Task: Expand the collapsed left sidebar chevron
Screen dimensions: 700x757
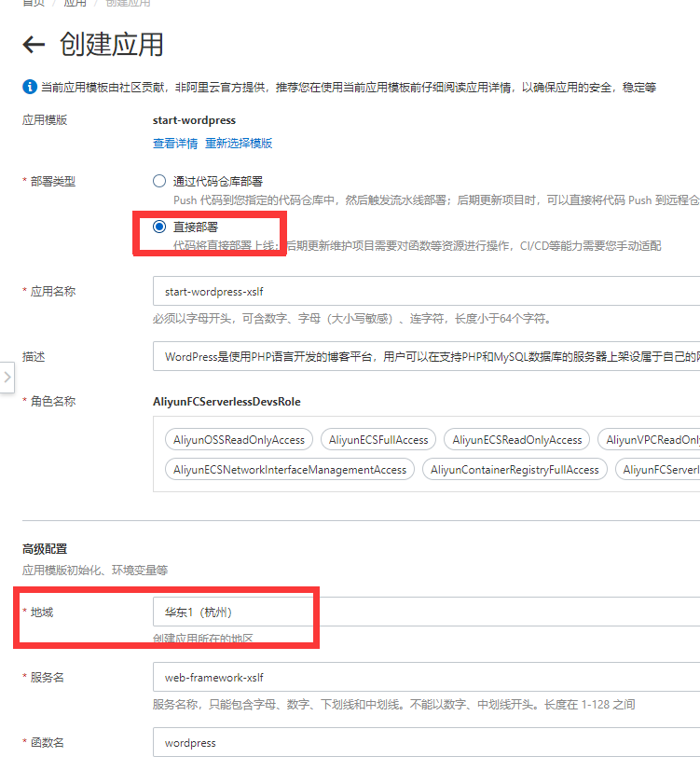Action: (x=7, y=377)
